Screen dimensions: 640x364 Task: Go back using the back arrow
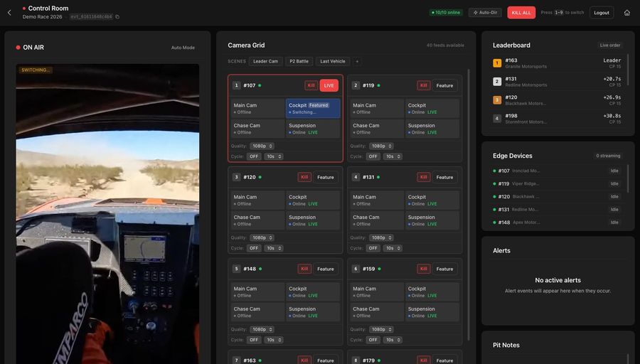pyautogui.click(x=9, y=13)
